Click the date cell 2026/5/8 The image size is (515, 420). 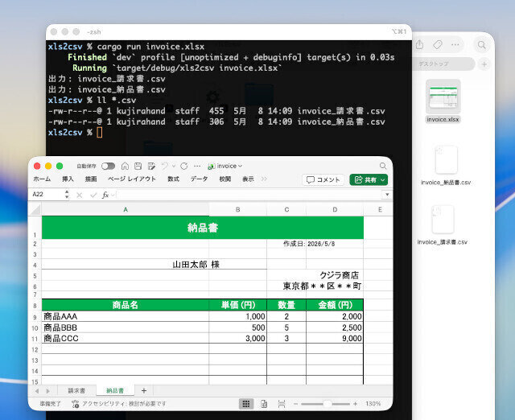pos(335,244)
